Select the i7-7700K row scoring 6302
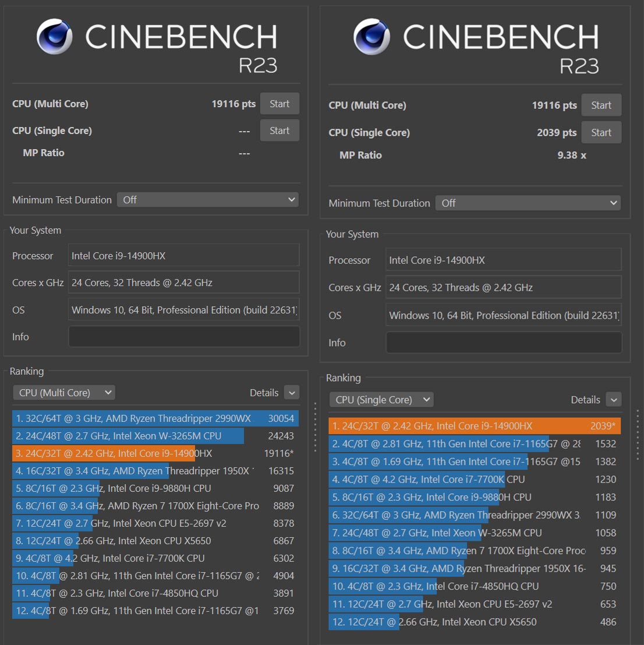The height and width of the screenshot is (645, 644). [155, 558]
